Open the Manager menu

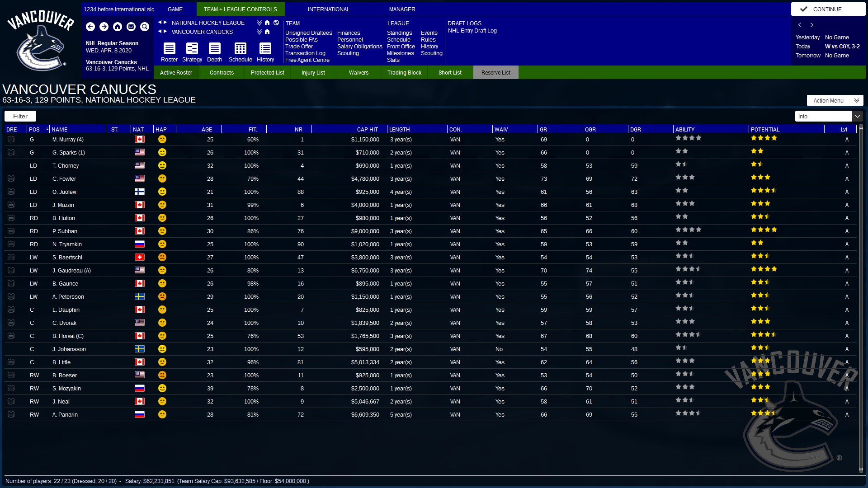(402, 9)
